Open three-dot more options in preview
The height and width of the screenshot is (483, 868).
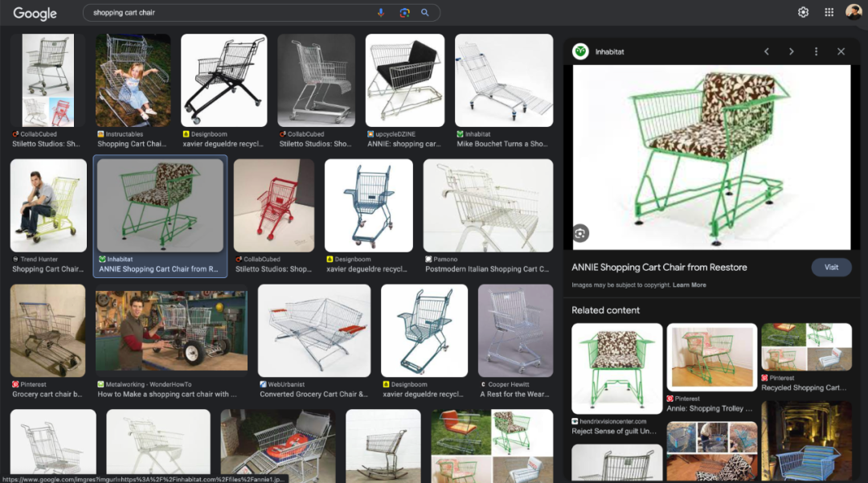(816, 51)
